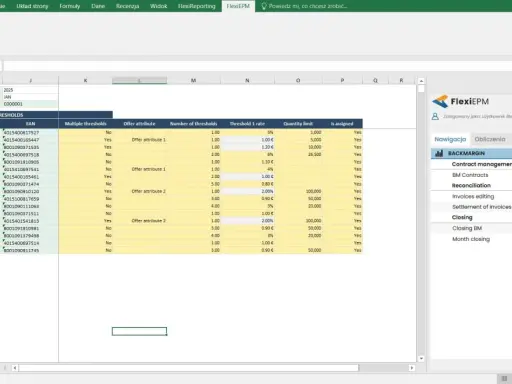Select the Contract management heading
Screen dimensions: 512x384
coord(482,164)
